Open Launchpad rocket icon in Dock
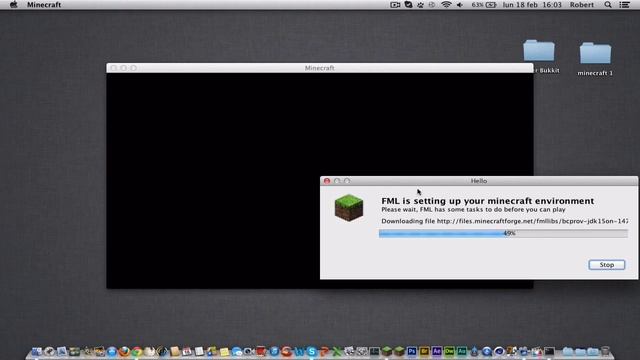The image size is (640, 360). click(x=49, y=351)
